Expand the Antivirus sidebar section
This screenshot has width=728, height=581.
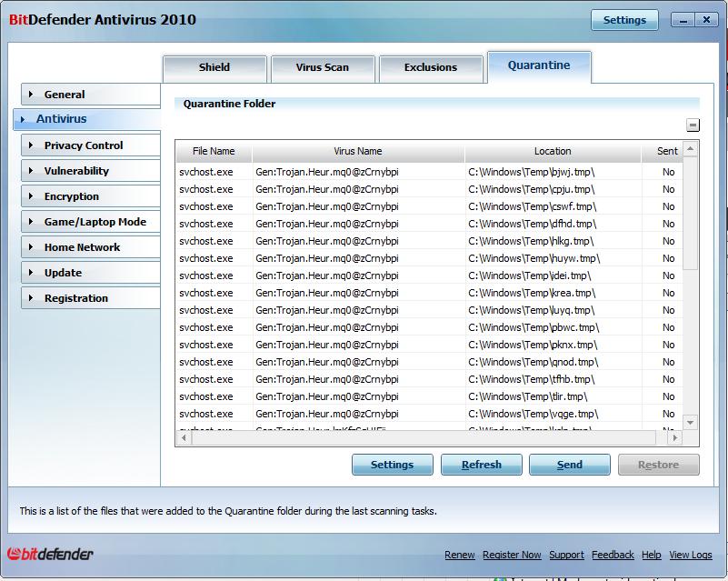pyautogui.click(x=87, y=119)
